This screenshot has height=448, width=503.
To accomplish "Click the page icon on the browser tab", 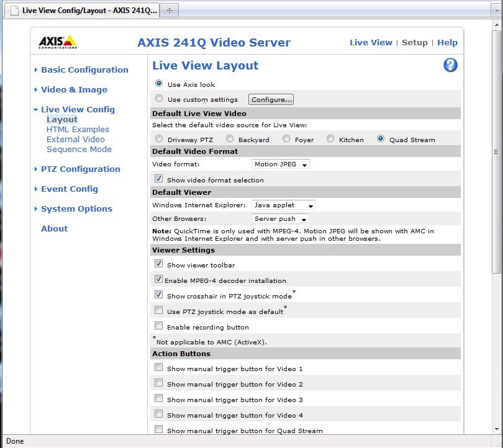I will [x=14, y=11].
